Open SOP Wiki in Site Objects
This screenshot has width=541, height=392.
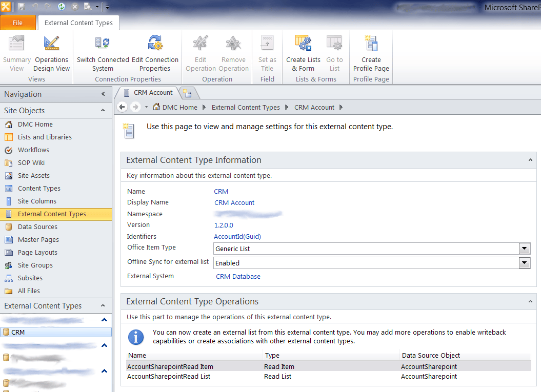(x=31, y=162)
